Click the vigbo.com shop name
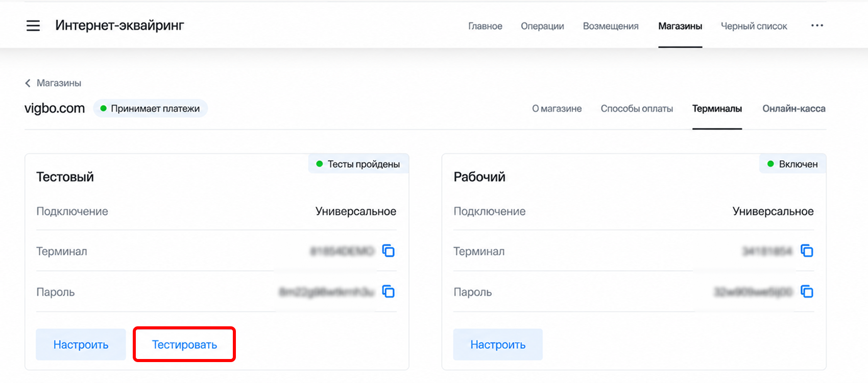Screen dimensions: 868x383 coord(55,108)
